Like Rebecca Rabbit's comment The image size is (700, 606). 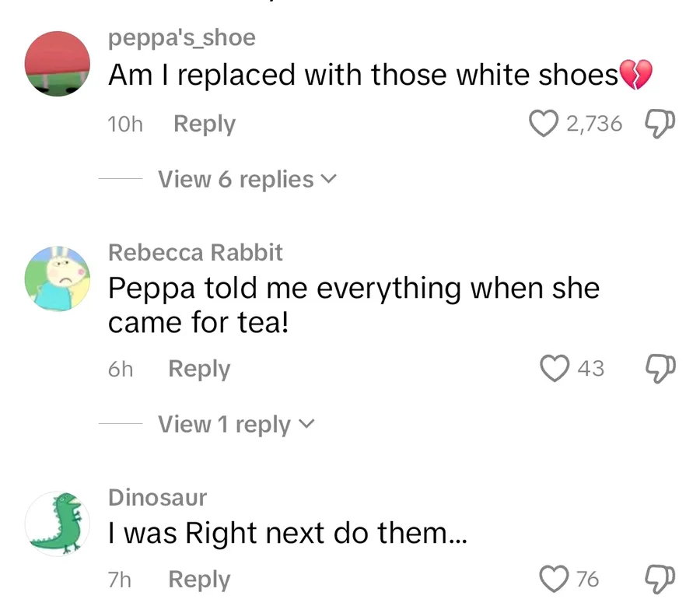[x=555, y=368]
